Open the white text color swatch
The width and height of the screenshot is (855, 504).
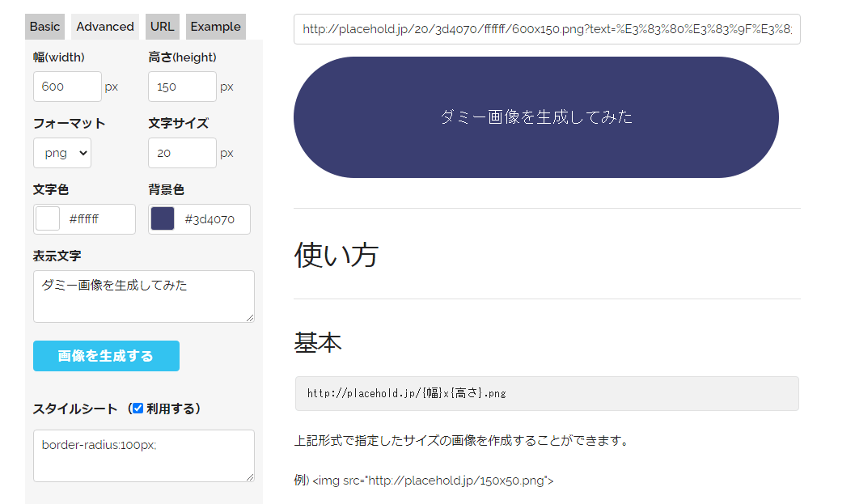coord(48,219)
